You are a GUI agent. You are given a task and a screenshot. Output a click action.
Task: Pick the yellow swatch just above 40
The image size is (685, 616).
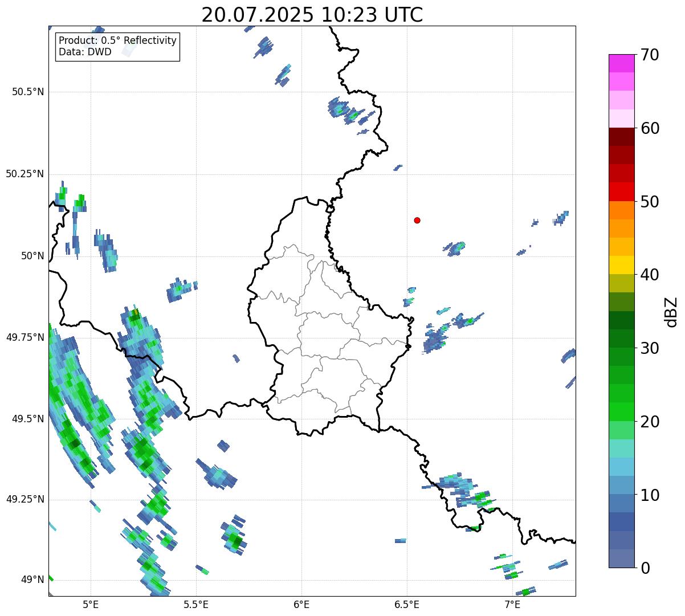pos(621,265)
